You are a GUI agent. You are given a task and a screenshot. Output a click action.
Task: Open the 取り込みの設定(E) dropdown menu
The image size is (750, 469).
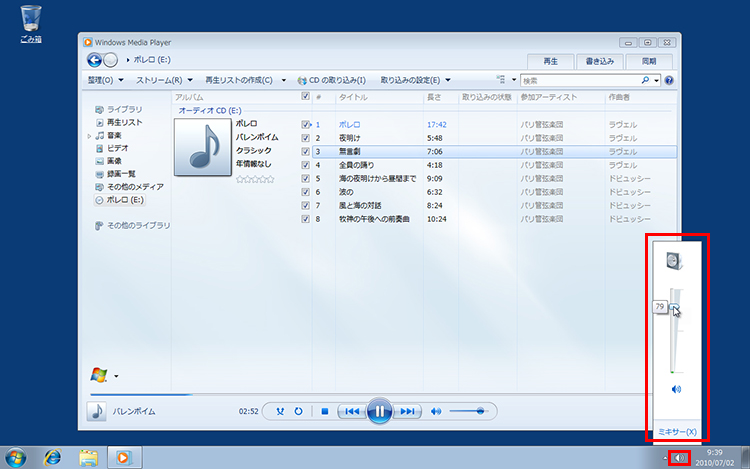[x=415, y=80]
